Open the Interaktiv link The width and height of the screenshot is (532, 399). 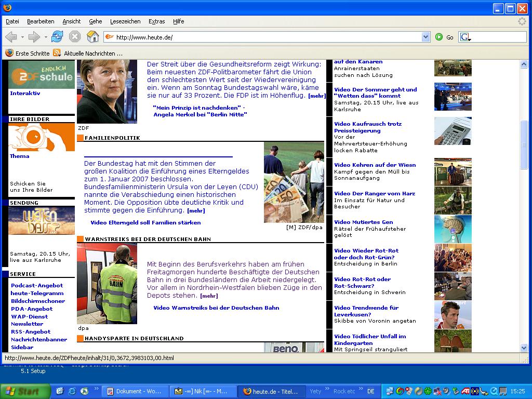point(25,94)
